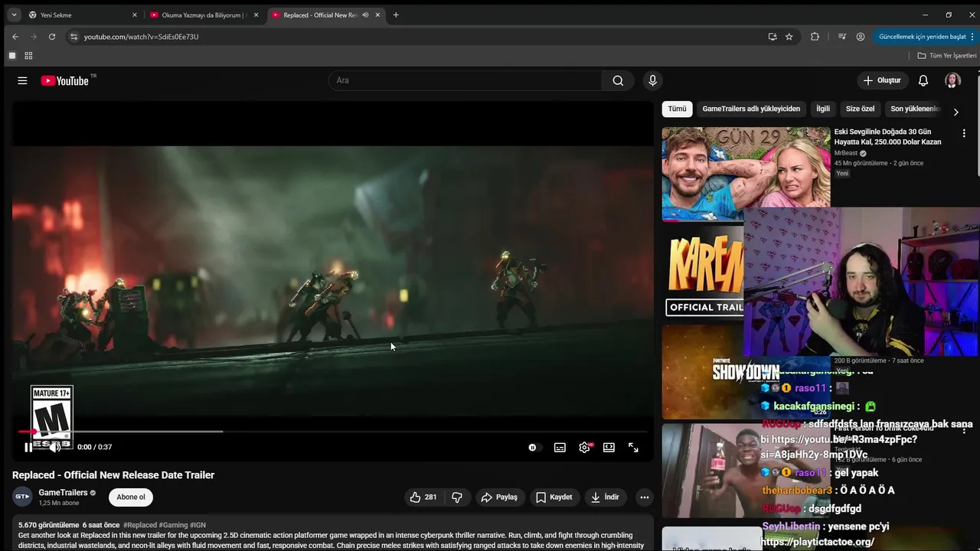
Task: View site information icon in address bar
Action: (73, 37)
